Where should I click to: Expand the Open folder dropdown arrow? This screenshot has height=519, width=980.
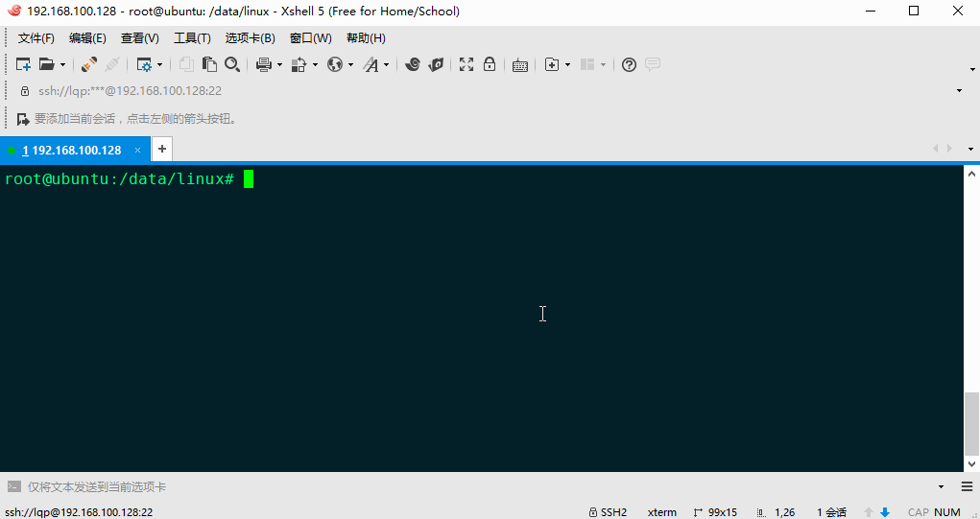(62, 64)
